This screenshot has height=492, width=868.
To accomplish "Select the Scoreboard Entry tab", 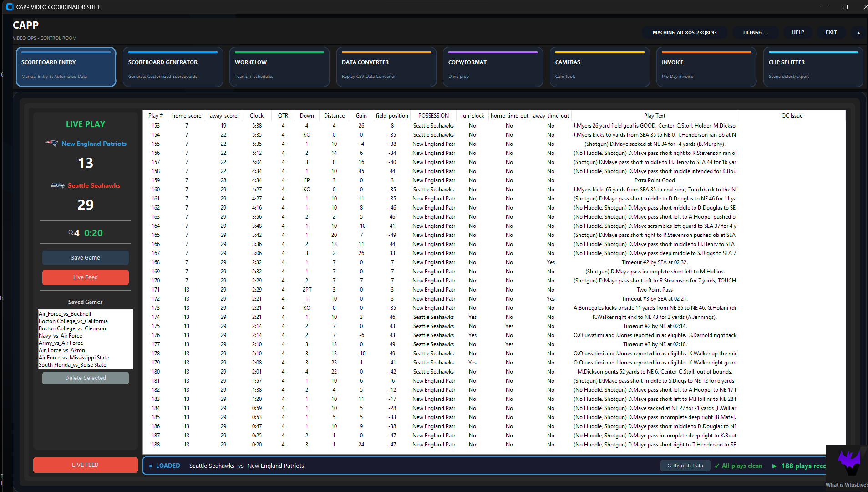I will 66,67.
